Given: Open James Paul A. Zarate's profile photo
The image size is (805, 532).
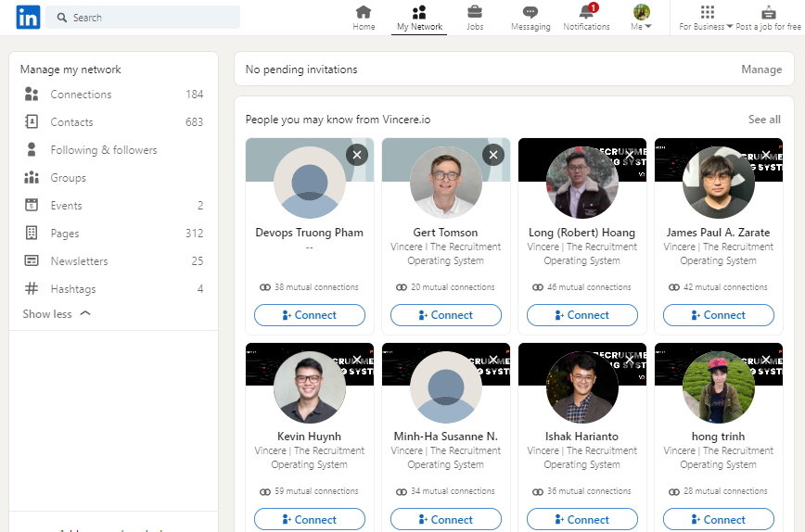Looking at the screenshot, I should coord(718,182).
